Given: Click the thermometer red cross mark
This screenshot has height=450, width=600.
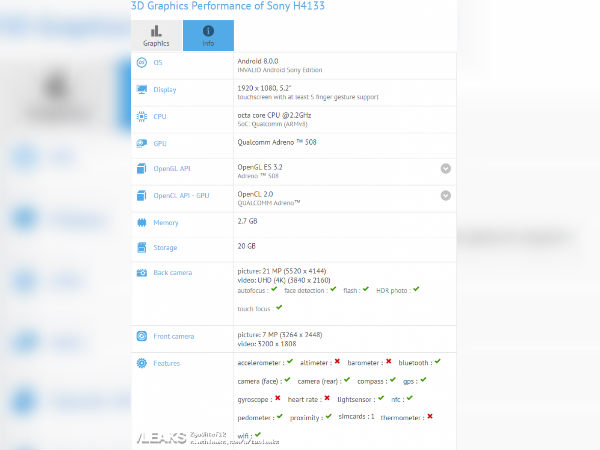Looking at the screenshot, I should click(430, 416).
